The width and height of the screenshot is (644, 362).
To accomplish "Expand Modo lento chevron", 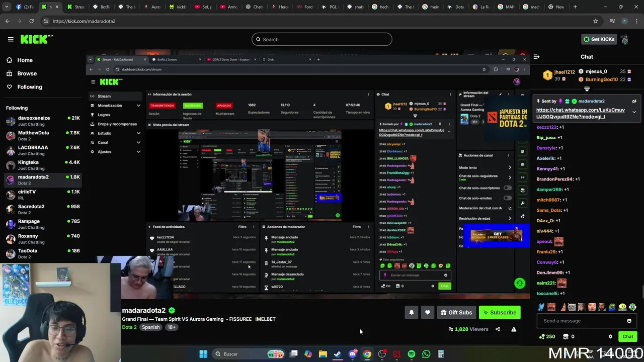I will click(509, 167).
